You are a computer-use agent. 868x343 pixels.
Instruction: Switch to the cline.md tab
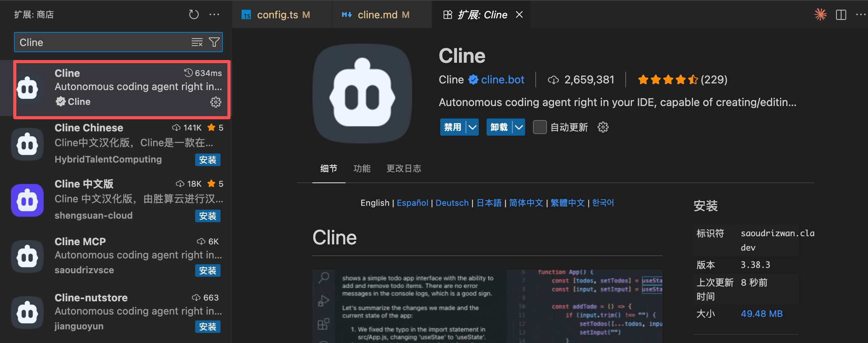point(382,15)
